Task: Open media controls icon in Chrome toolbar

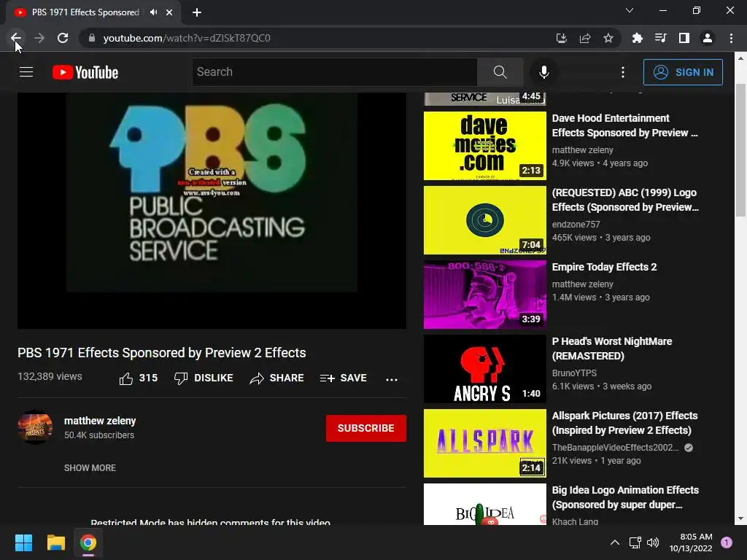Action: coord(660,38)
